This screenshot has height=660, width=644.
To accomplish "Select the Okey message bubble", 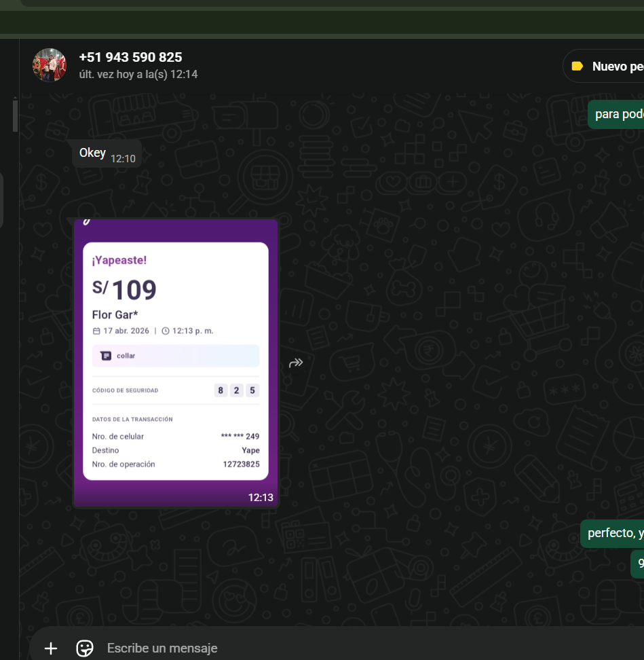I will pos(93,153).
